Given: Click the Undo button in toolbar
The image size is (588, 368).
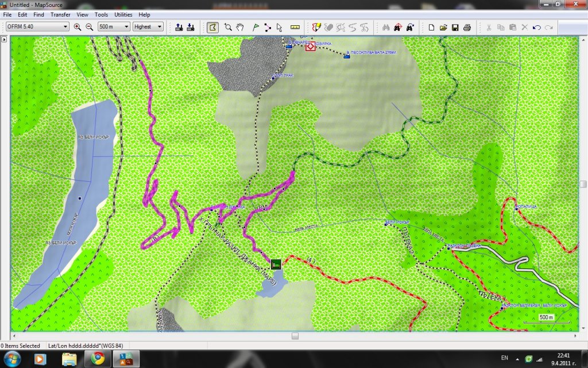Looking at the screenshot, I should pyautogui.click(x=536, y=27).
